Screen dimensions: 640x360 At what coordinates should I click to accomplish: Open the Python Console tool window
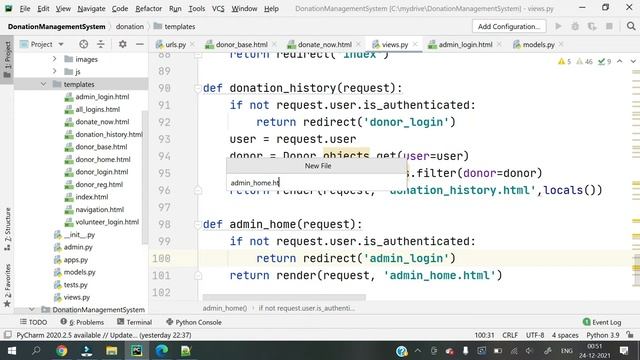pos(194,322)
